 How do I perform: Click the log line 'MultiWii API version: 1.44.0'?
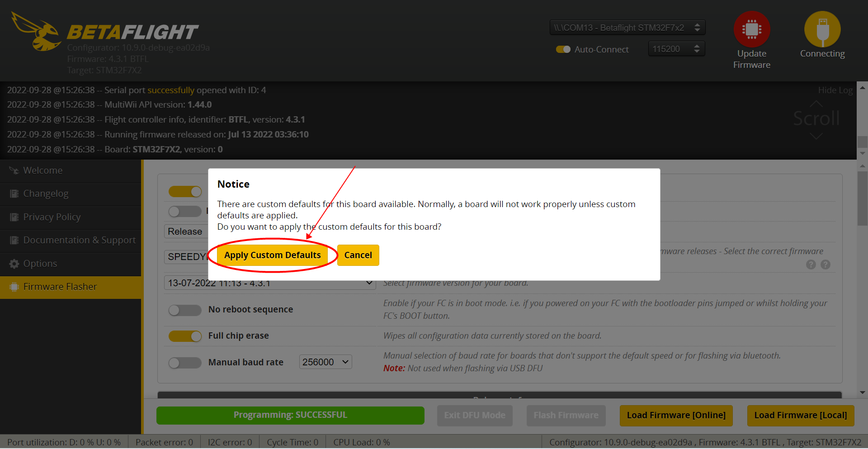[109, 104]
